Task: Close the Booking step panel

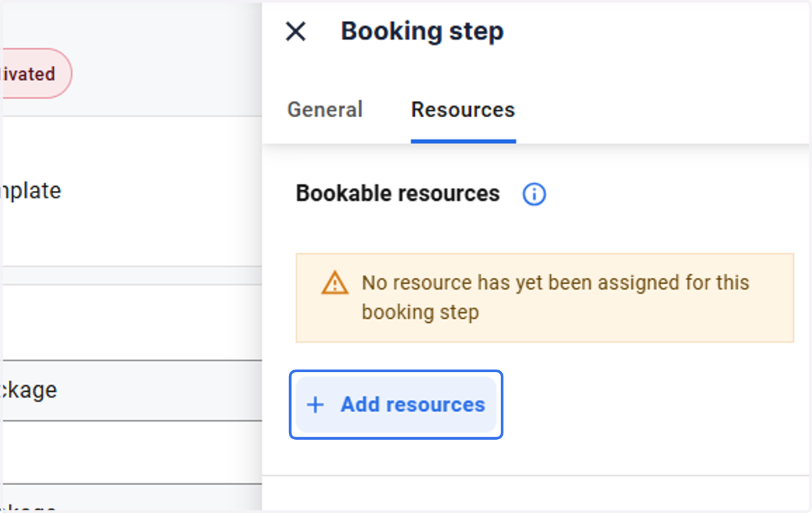Action: [x=296, y=31]
